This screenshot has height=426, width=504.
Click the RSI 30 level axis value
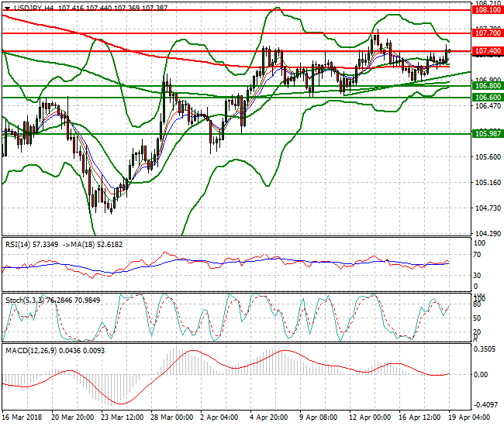coord(478,276)
